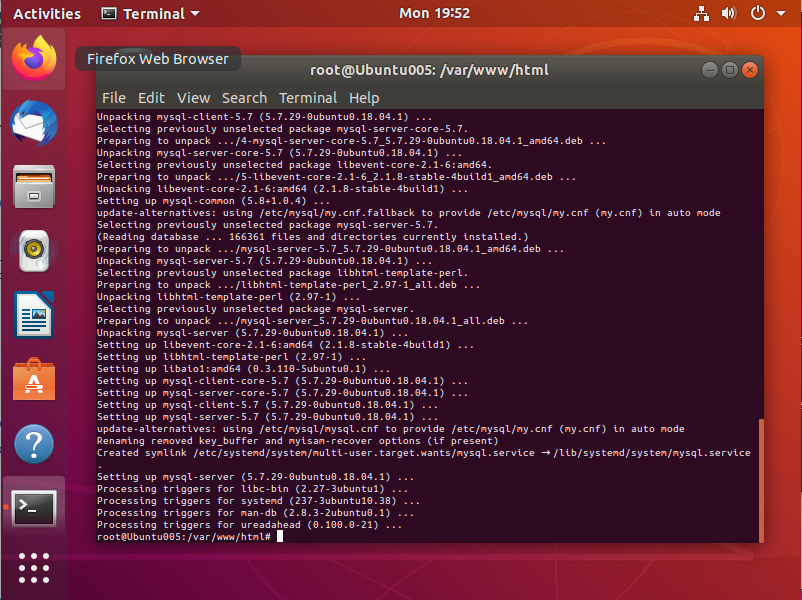Image resolution: width=802 pixels, height=600 pixels.
Task: Click the terminal title bar text
Action: 429,70
